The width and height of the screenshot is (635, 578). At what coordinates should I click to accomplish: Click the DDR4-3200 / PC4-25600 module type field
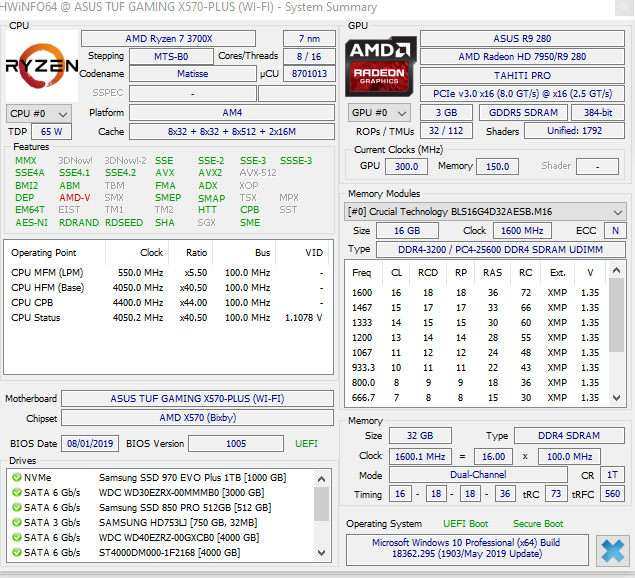tap(501, 250)
